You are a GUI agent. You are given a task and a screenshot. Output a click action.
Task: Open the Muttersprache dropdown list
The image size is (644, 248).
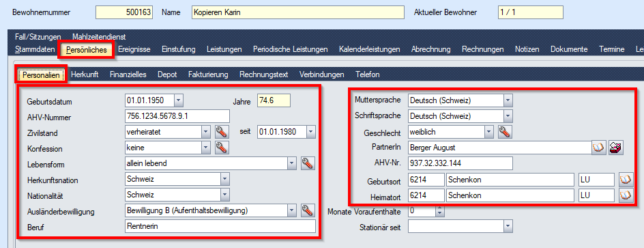pos(508,100)
